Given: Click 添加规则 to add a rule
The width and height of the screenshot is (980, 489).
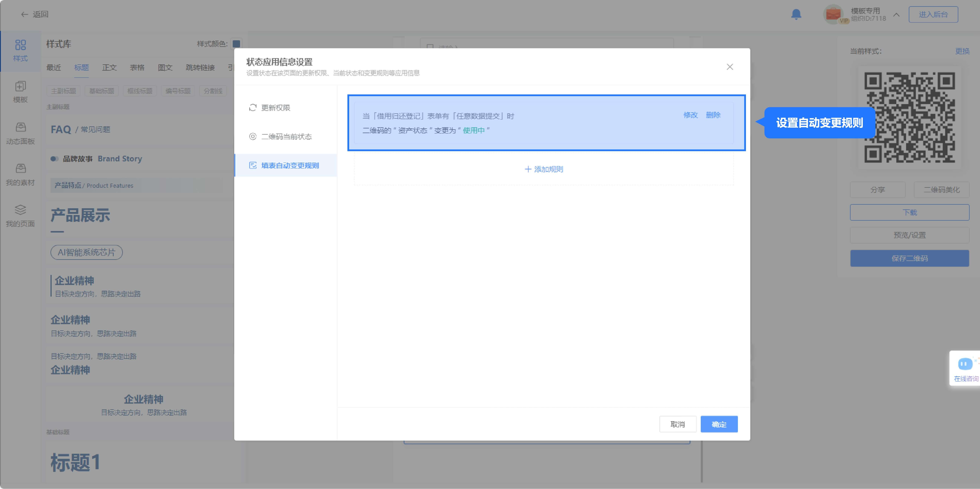Looking at the screenshot, I should pos(544,169).
